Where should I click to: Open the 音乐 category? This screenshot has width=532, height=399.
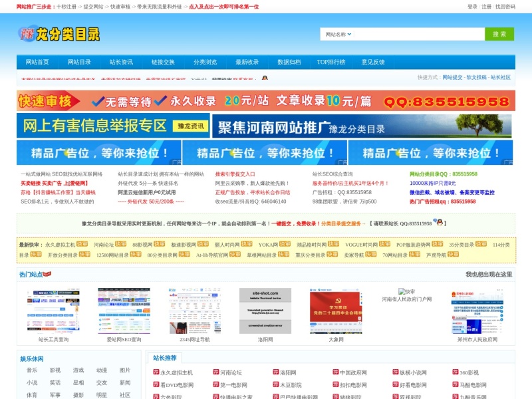[x=32, y=370]
